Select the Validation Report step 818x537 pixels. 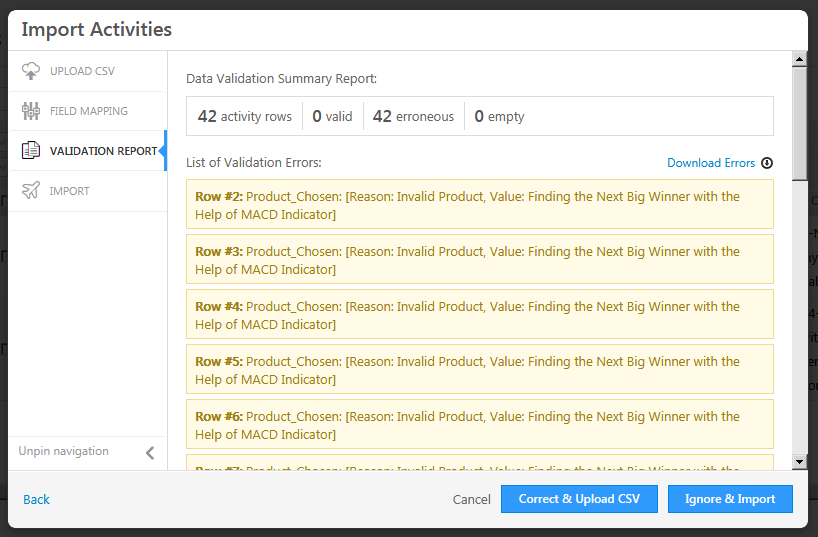[x=103, y=151]
